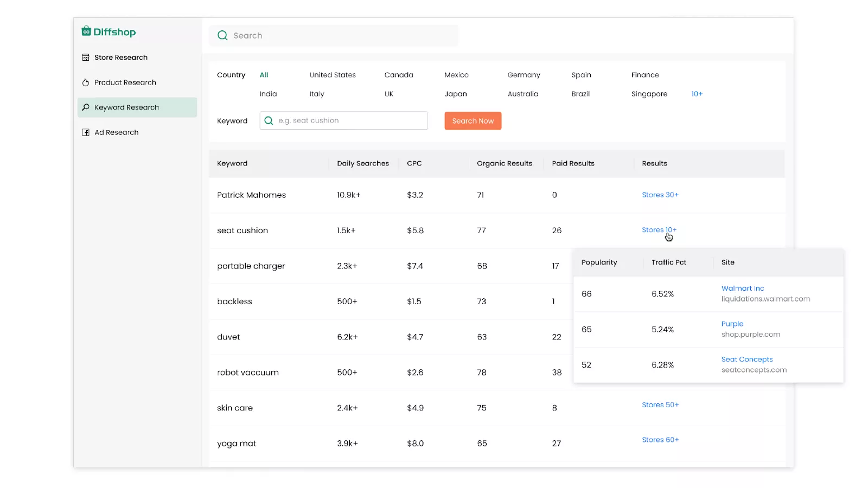Viewport: 868px width, 488px height.
Task: Click the Ad Research Facebook icon
Action: tap(86, 132)
